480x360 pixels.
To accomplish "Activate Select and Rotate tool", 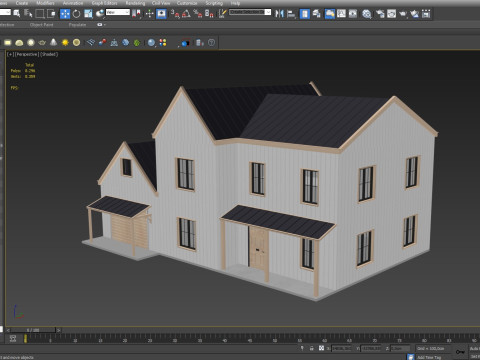I will pyautogui.click(x=76, y=14).
